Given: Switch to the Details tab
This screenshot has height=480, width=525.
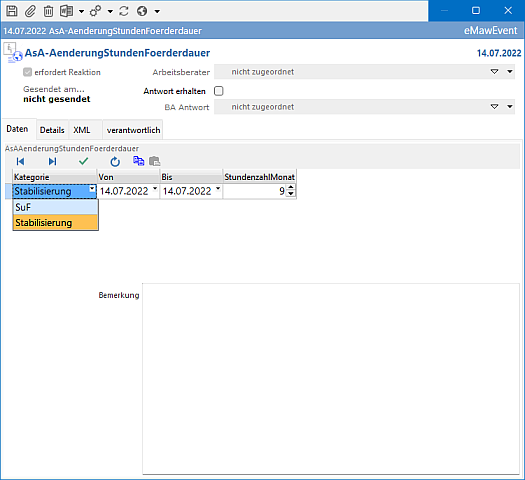Looking at the screenshot, I should [x=52, y=130].
